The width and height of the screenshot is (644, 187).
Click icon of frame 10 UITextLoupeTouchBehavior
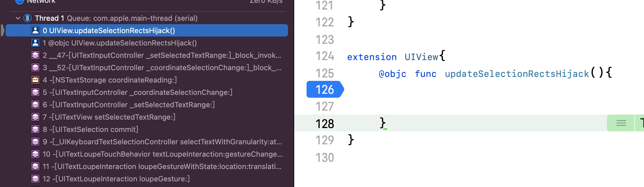35,154
